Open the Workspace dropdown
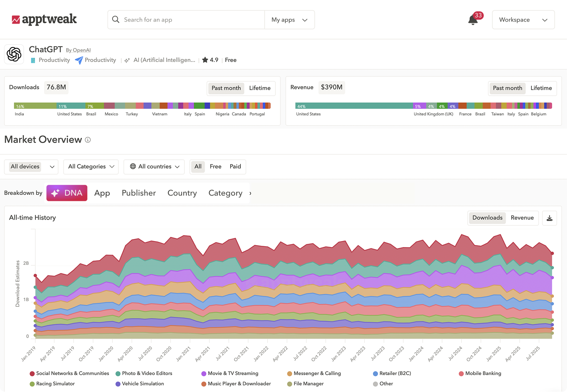 point(523,20)
